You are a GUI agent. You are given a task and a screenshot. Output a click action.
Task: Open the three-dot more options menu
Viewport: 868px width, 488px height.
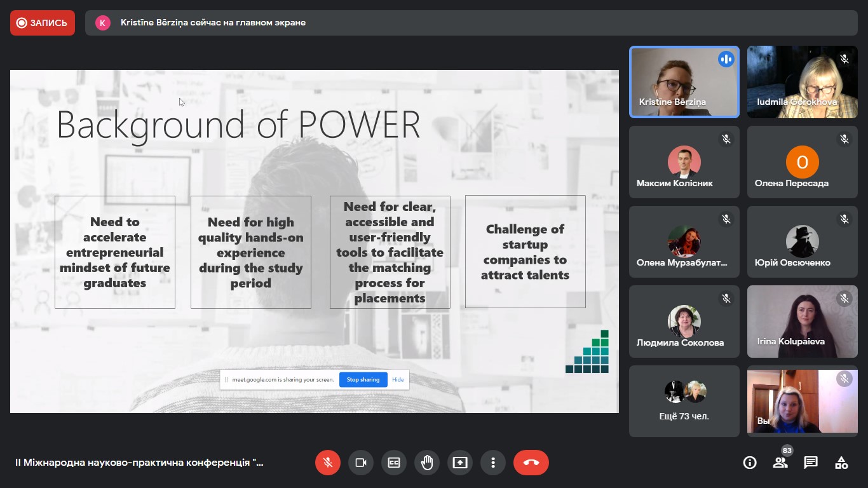(x=493, y=463)
